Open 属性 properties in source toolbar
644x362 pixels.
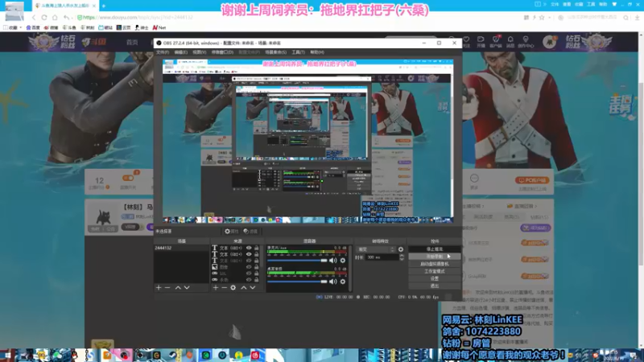[232, 232]
